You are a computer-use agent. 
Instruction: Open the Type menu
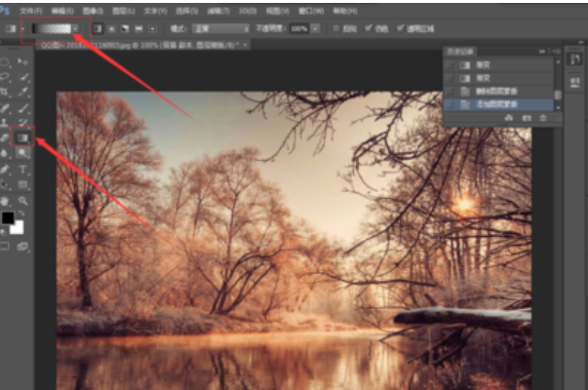coord(155,11)
